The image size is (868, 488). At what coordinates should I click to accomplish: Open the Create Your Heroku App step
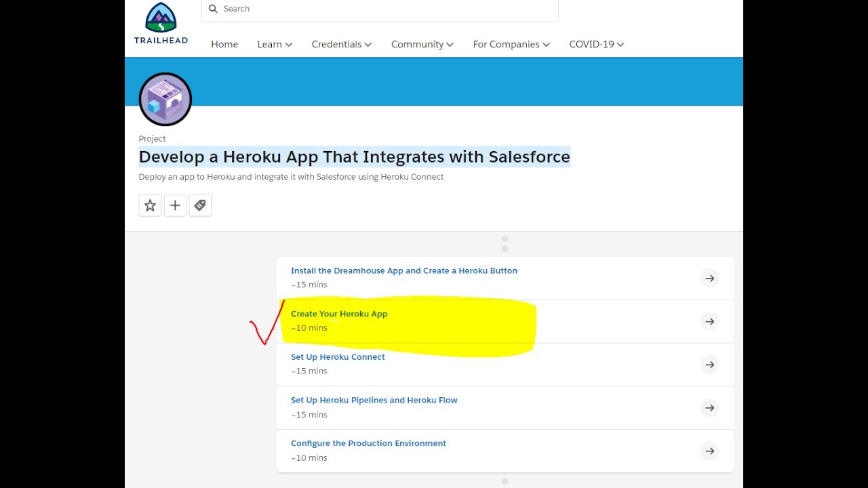(339, 314)
